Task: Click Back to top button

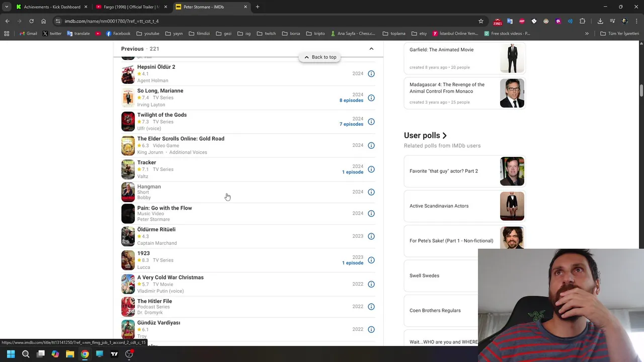Action: point(320,57)
